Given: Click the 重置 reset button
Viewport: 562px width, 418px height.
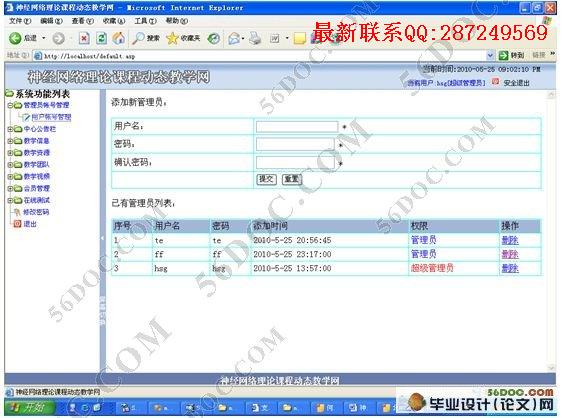Looking at the screenshot, I should (292, 179).
